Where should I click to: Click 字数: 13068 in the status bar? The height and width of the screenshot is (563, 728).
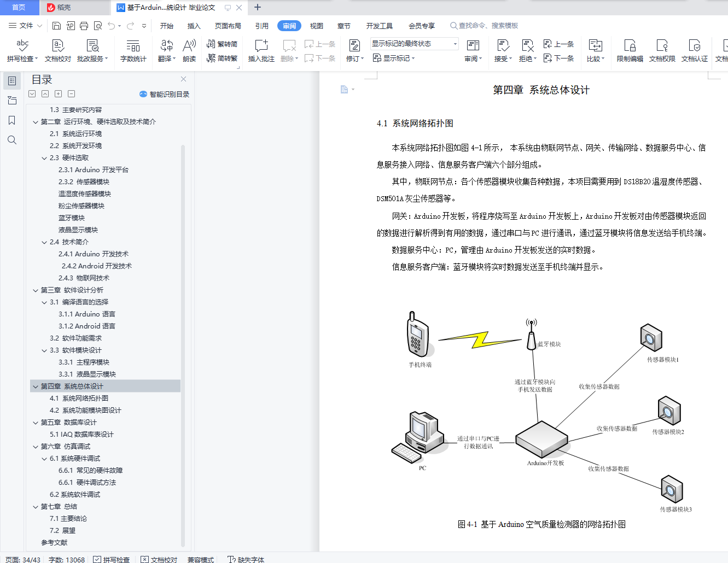(67, 559)
